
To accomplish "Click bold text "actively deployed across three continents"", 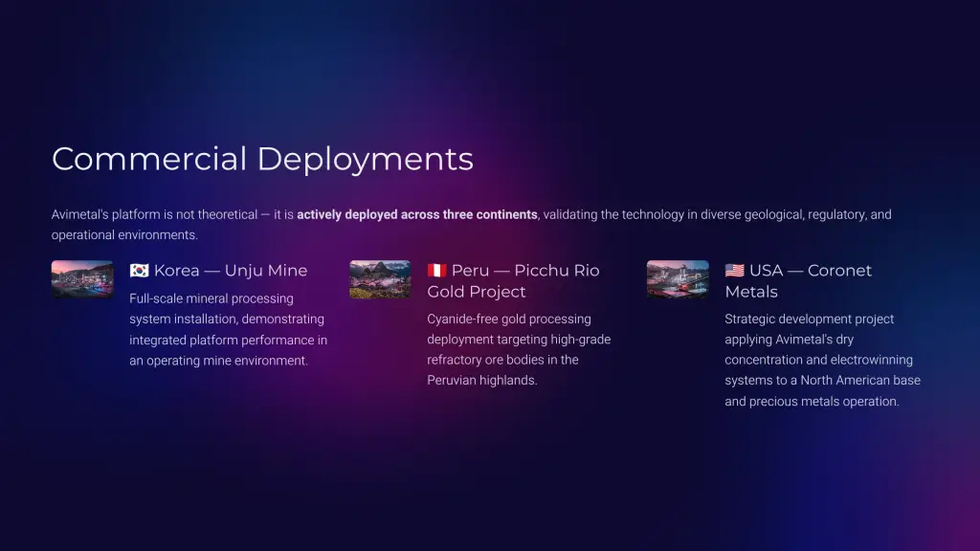I will tap(417, 214).
